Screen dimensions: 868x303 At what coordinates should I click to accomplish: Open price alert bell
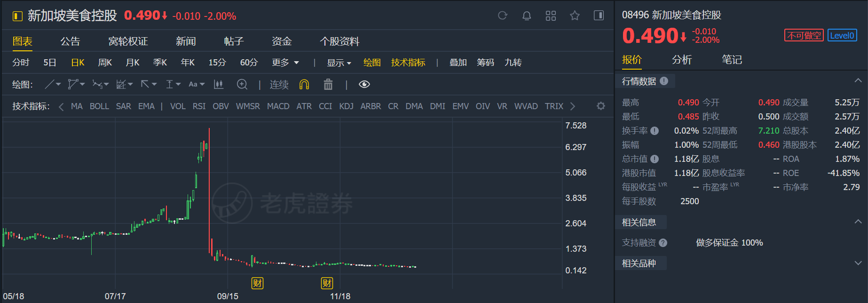[x=527, y=16]
